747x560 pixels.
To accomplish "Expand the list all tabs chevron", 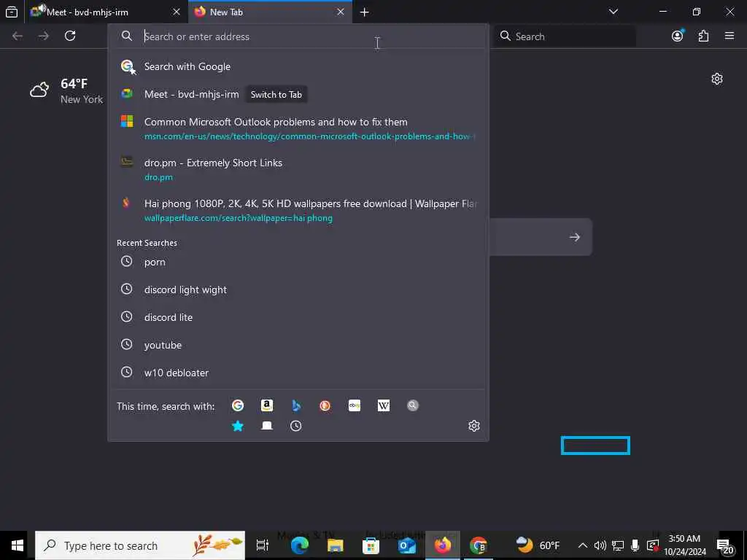I will (x=614, y=12).
